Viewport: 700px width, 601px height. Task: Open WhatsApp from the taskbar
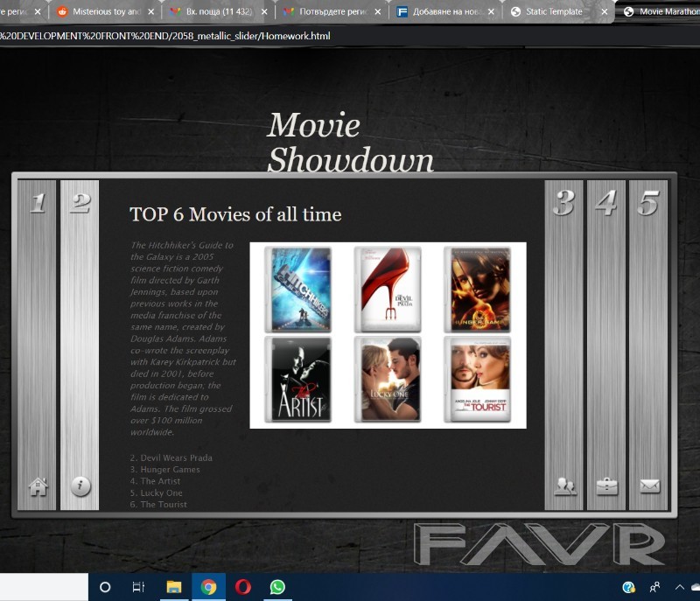277,587
